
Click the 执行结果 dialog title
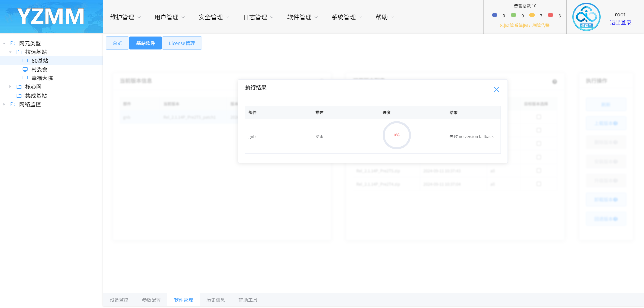pos(256,87)
